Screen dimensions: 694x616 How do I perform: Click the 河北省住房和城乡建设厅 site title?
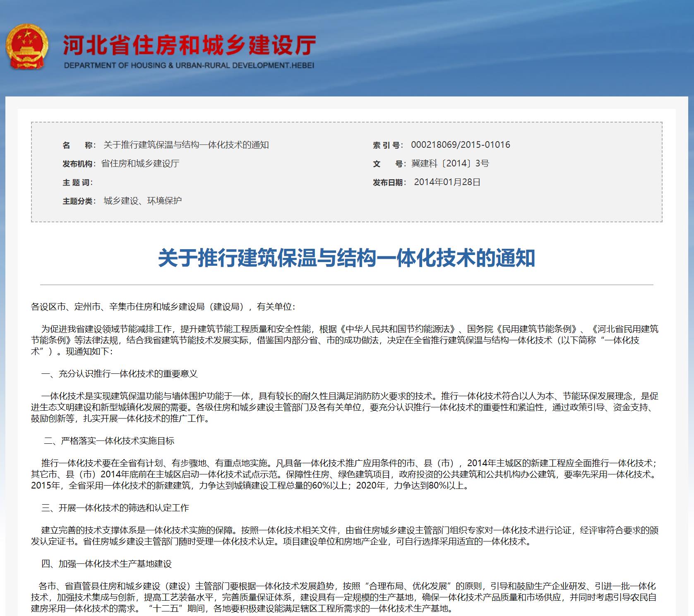[x=189, y=45]
